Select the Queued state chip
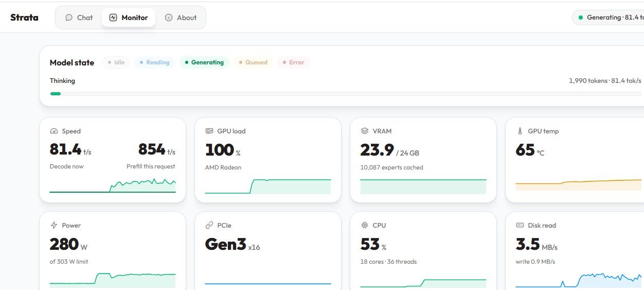644x290 pixels. [253, 62]
